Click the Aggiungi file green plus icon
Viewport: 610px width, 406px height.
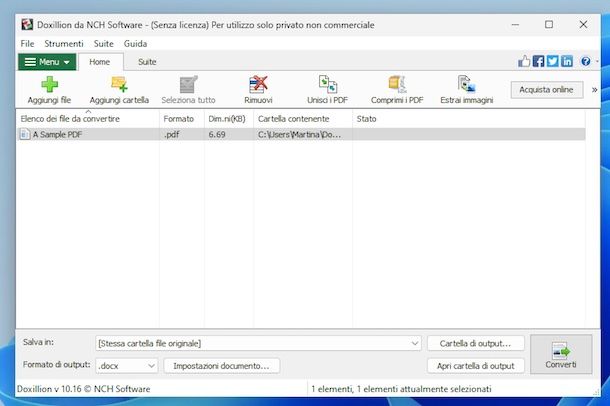pos(49,84)
